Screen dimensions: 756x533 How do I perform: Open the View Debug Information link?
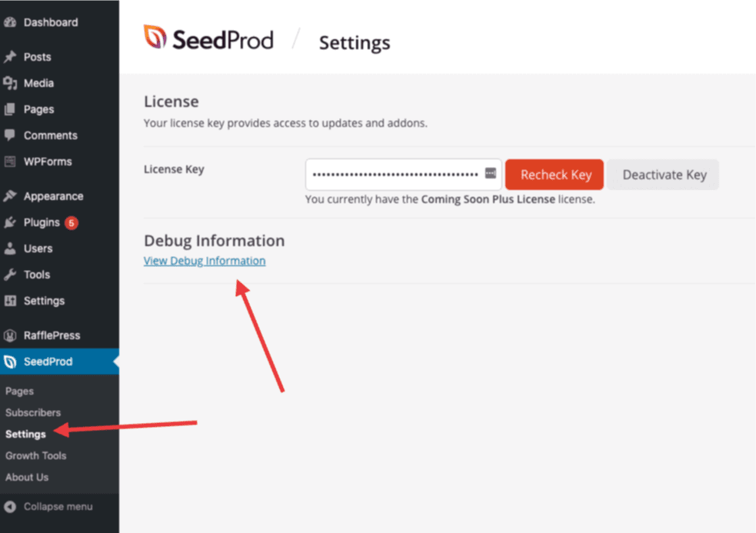pyautogui.click(x=205, y=261)
